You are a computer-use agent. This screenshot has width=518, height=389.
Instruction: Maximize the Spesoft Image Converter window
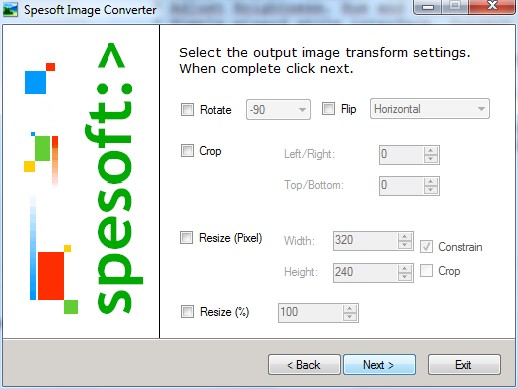(x=455, y=6)
